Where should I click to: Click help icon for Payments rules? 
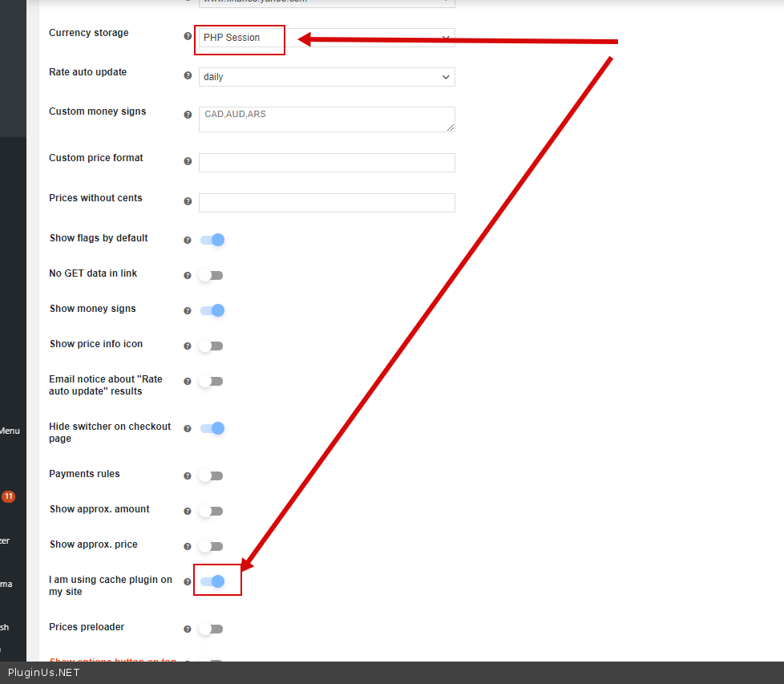click(x=188, y=476)
